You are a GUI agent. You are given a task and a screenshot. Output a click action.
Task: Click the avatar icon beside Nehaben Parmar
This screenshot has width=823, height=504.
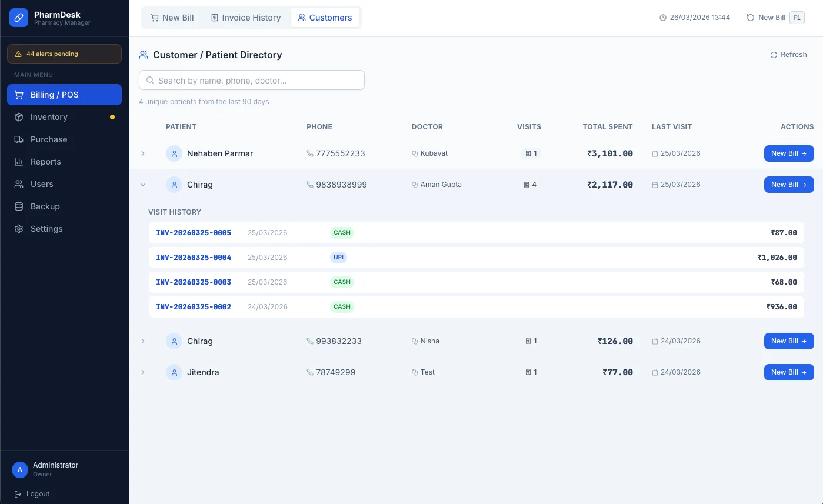174,153
